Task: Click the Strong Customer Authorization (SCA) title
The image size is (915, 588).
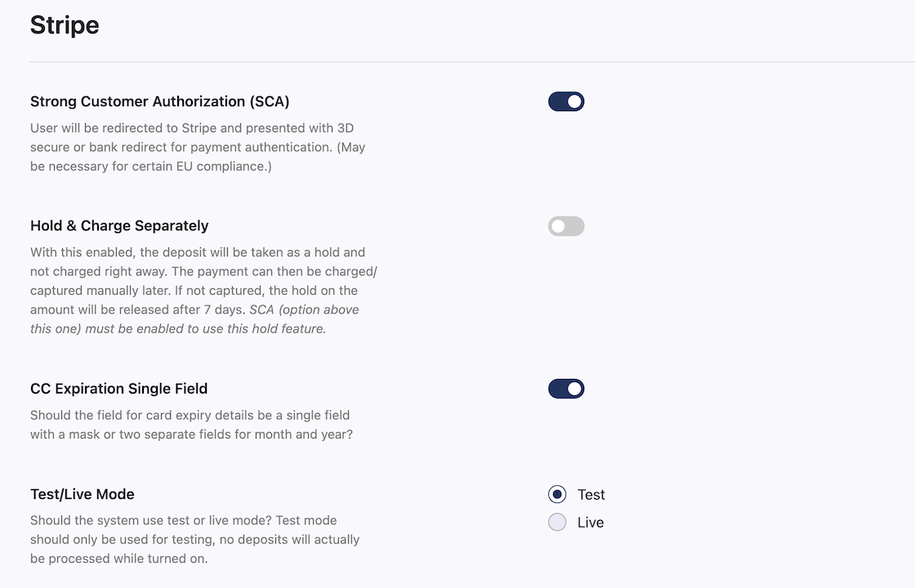Action: [160, 101]
